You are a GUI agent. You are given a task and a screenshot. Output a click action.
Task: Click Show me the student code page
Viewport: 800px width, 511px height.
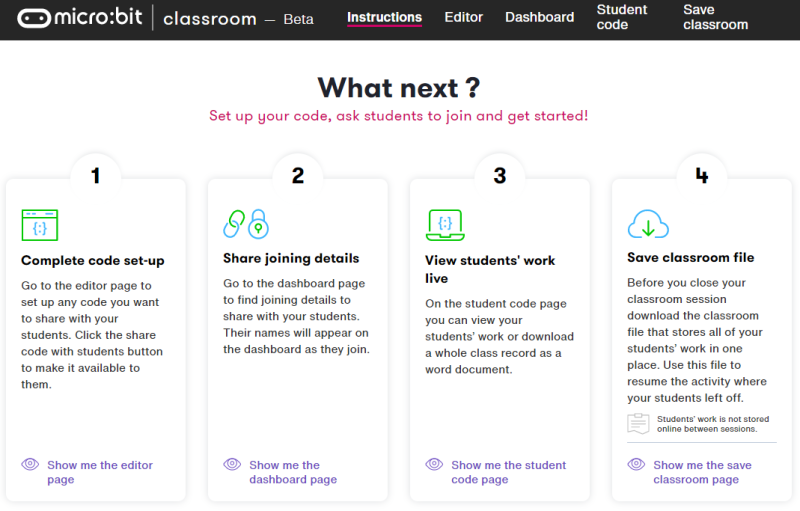[509, 472]
